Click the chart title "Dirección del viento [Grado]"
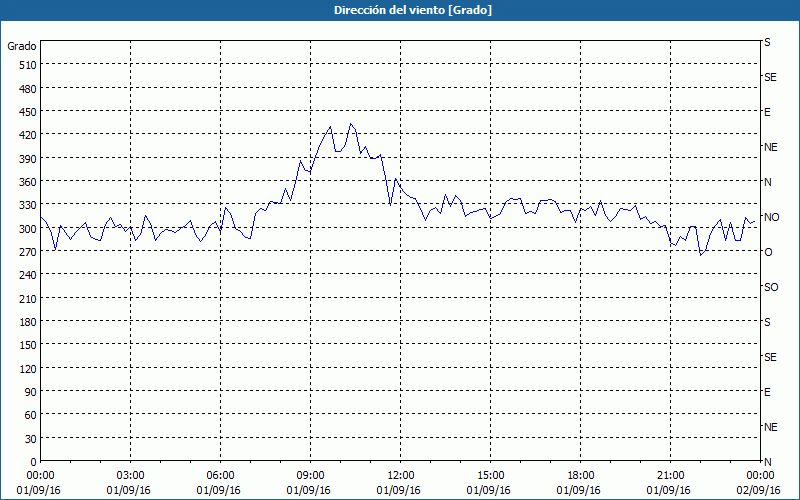Viewport: 800px width, 500px height. click(x=413, y=10)
